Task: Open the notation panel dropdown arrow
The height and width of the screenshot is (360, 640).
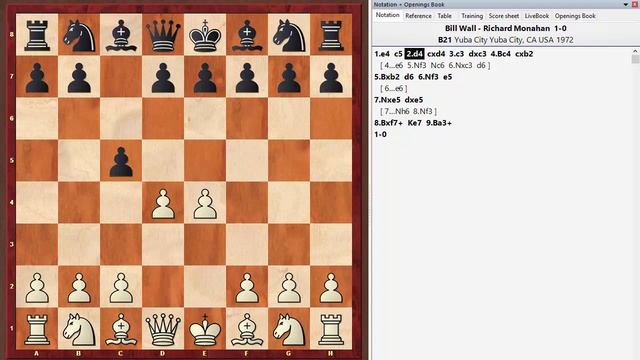Action: [x=626, y=4]
